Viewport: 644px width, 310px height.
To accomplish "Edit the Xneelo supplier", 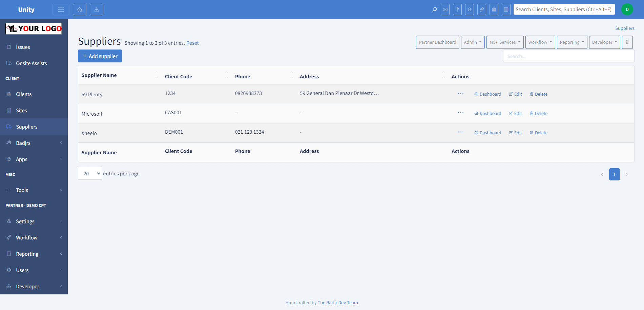I will 515,133.
